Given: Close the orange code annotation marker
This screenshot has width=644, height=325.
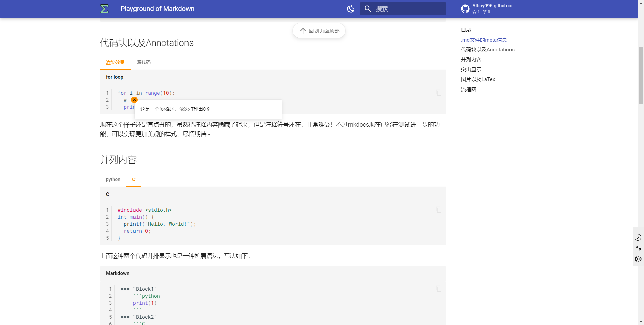Looking at the screenshot, I should pyautogui.click(x=134, y=100).
